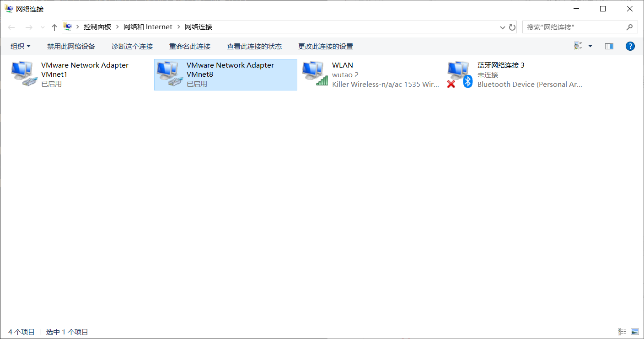Screen dimensions: 644x339
Task: Switch to large icons view in status bar
Action: pyautogui.click(x=634, y=332)
